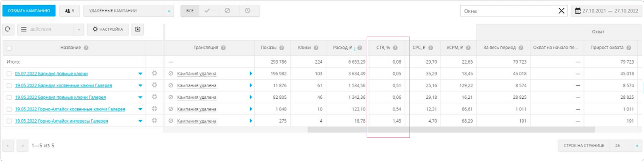644x161 pixels.
Task: Click the refresh icon button
Action: 8,29
